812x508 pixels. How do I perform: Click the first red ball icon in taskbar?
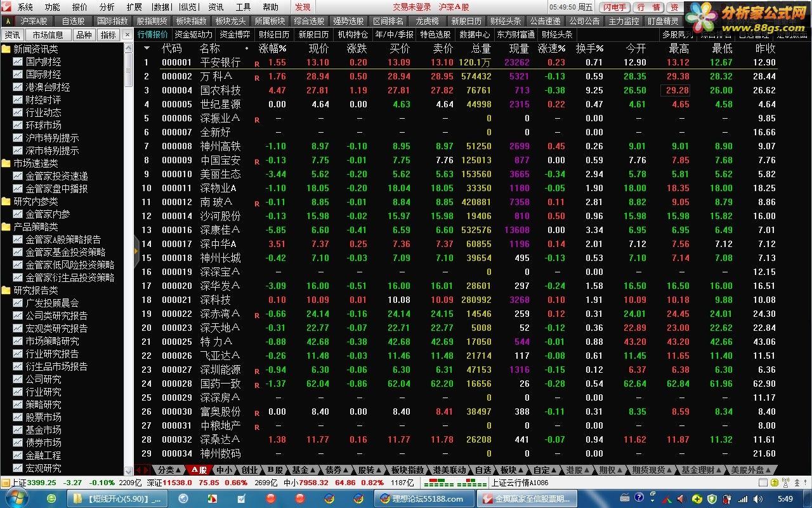click(x=271, y=498)
